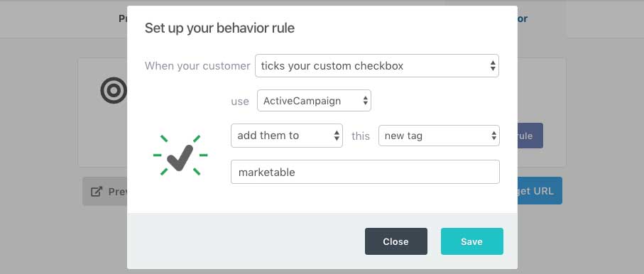
Task: Click the arrows beside 'new tag'
Action: 493,136
